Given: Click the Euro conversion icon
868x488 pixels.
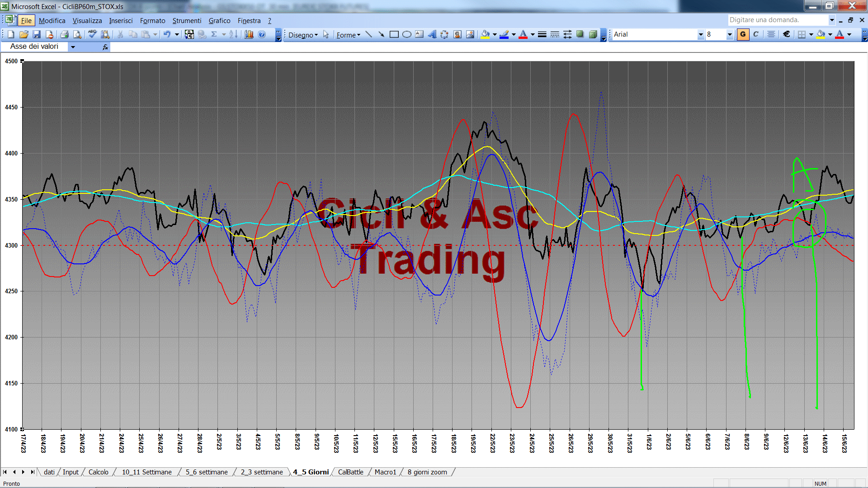Looking at the screenshot, I should (x=189, y=34).
